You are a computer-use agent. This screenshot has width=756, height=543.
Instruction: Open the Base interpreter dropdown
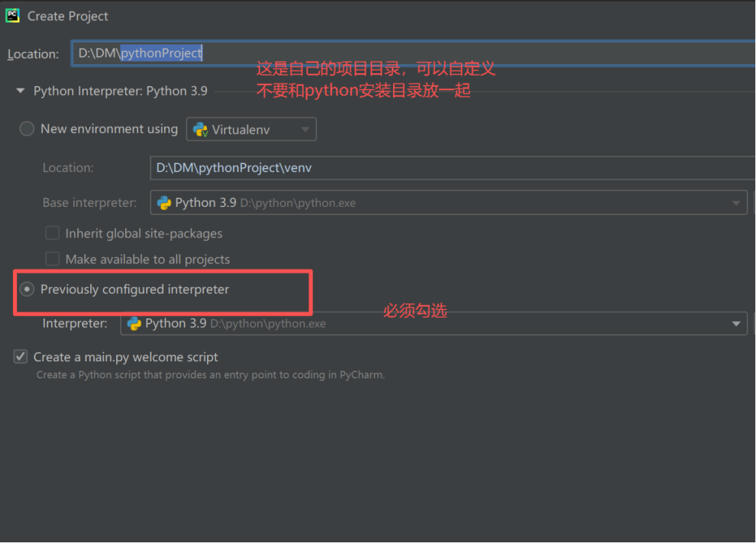(737, 202)
